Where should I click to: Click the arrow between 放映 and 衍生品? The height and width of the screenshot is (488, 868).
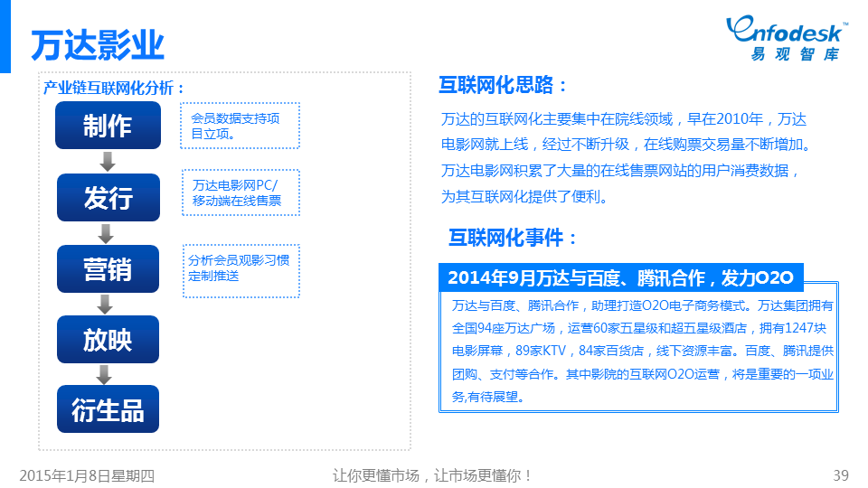pos(108,374)
